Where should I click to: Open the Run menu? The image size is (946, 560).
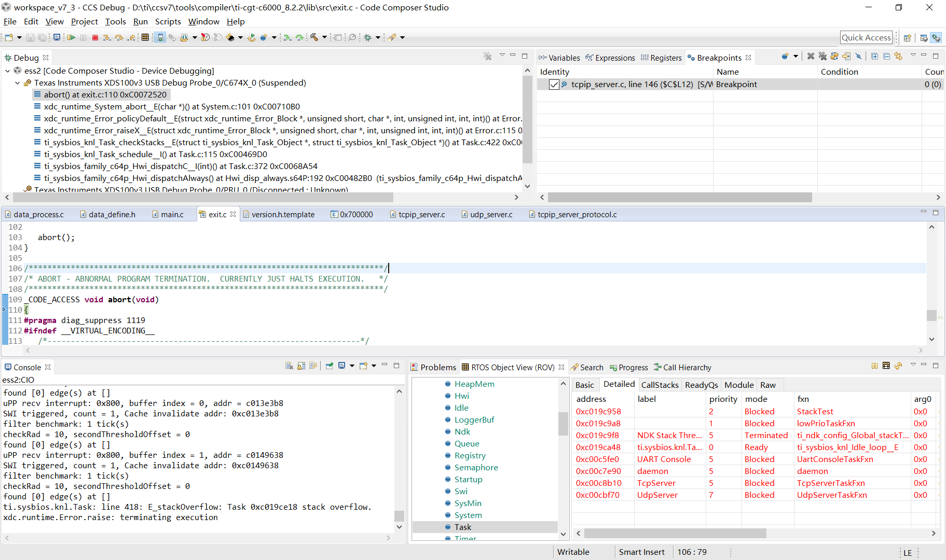tap(140, 21)
